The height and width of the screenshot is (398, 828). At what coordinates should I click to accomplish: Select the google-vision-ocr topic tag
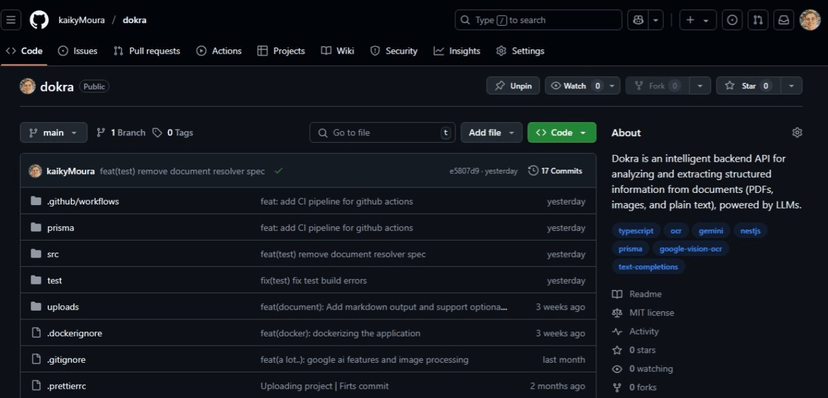pos(690,249)
